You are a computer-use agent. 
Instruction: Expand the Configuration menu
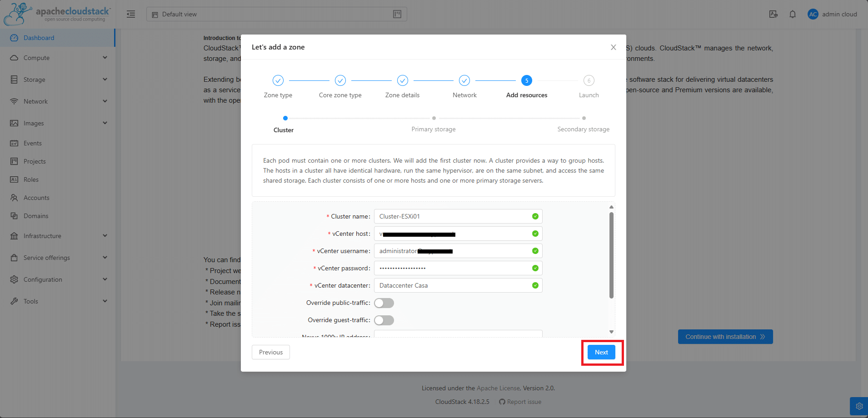(105, 279)
